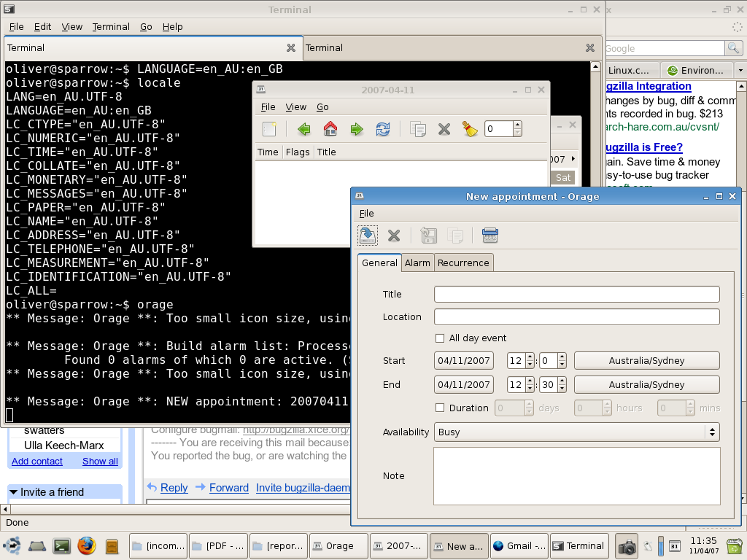Tick the Duration checkbox
This screenshot has height=560, width=747.
pos(440,408)
